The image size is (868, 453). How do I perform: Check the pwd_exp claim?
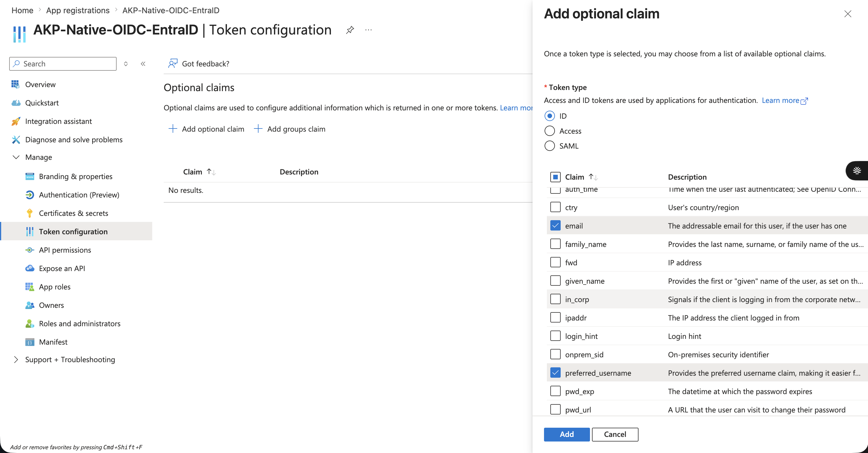tap(555, 391)
